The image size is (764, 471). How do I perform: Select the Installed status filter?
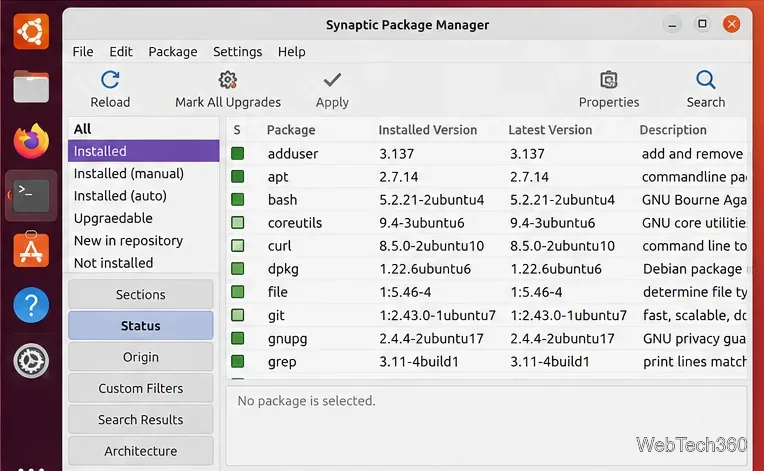(x=144, y=151)
